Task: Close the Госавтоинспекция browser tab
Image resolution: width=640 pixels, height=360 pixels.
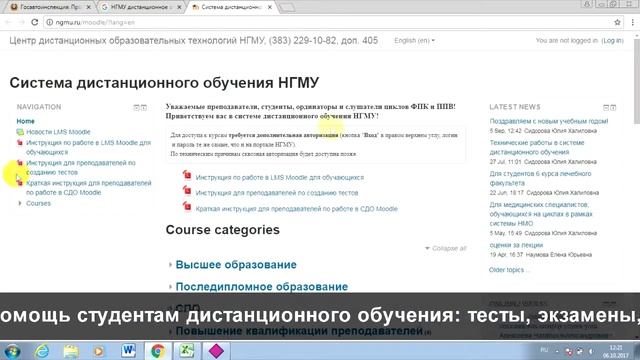Action: 89,7
